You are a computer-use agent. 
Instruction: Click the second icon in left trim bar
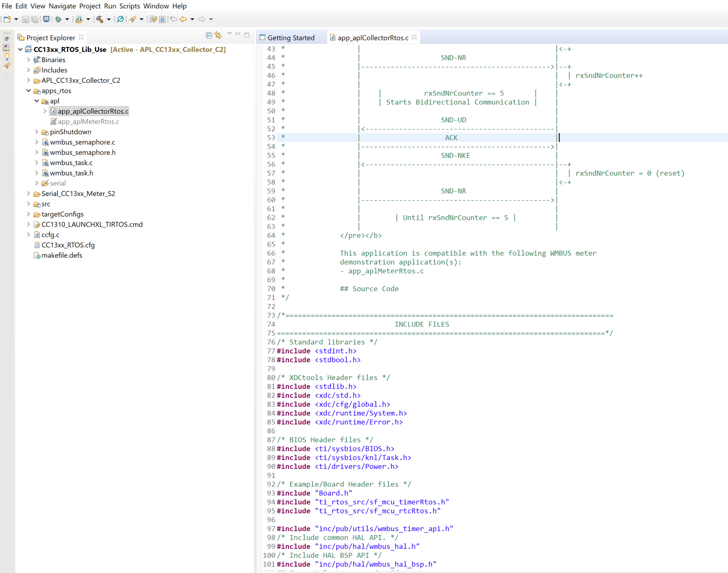7,47
